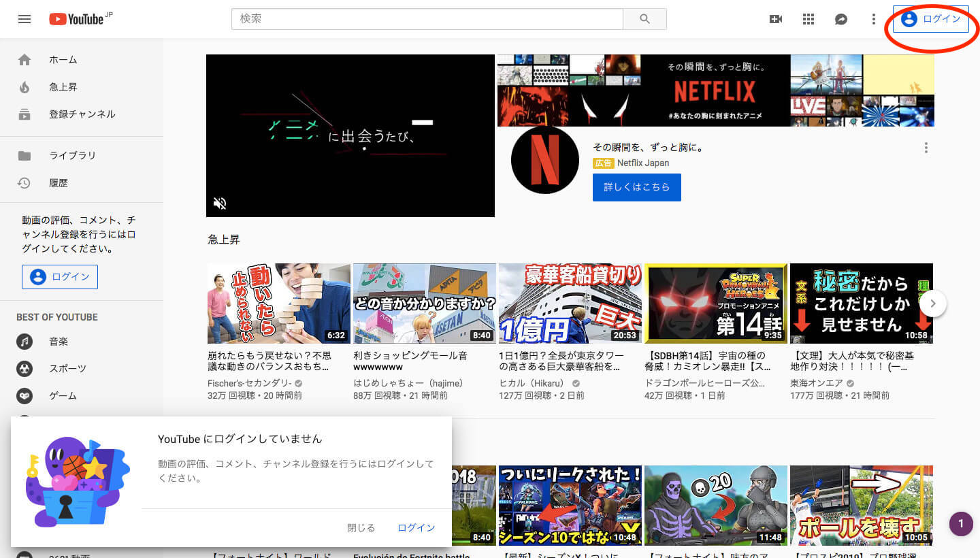Open the 20:53 豪華客船貸切り thumbnail
Screen dimensions: 980x558
click(570, 303)
